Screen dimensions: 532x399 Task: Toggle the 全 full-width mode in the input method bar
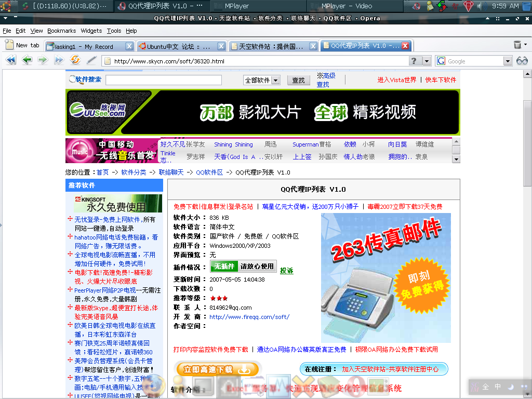click(x=486, y=387)
